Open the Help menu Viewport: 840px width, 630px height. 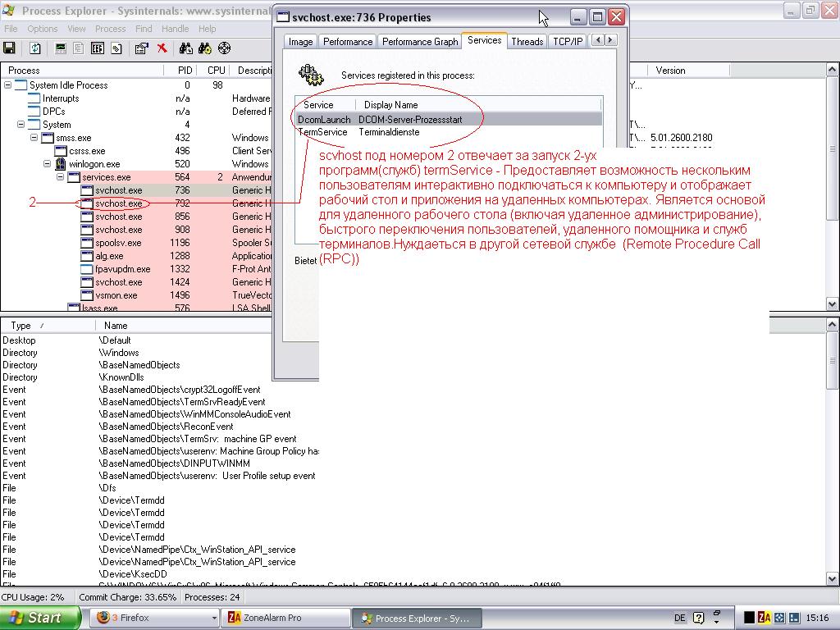208,29
